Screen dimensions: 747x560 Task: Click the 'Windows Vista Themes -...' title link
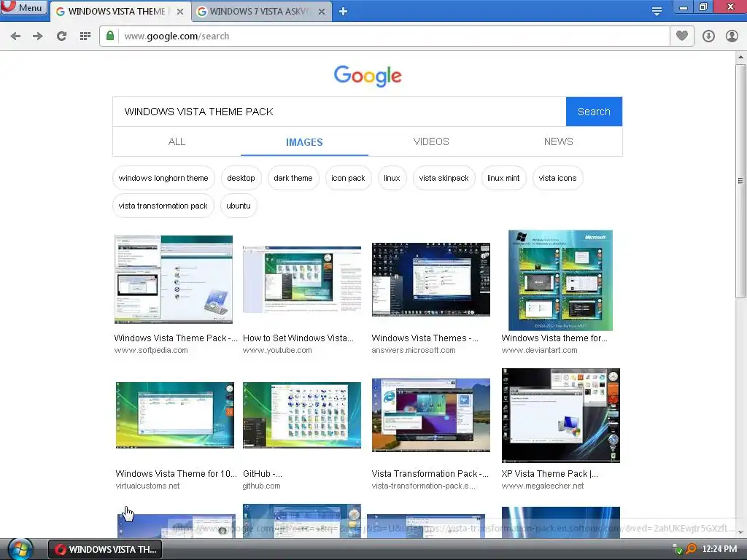425,338
